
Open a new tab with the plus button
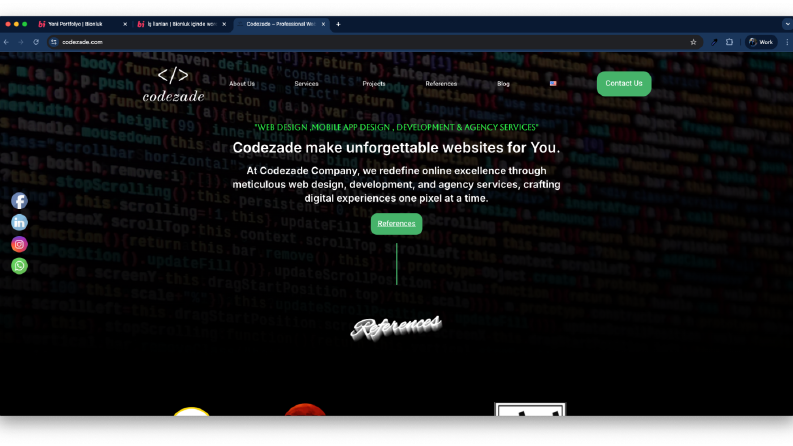(338, 24)
